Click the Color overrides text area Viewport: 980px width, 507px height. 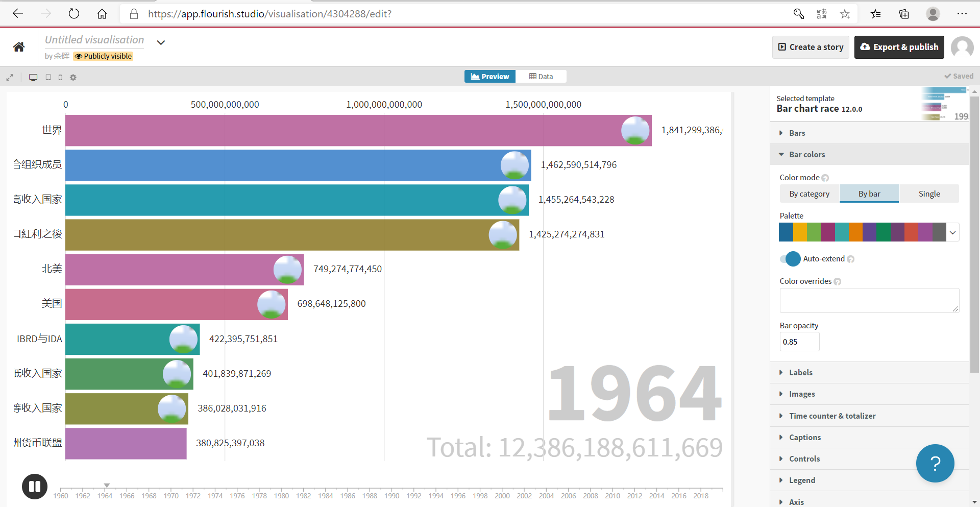[x=869, y=300]
